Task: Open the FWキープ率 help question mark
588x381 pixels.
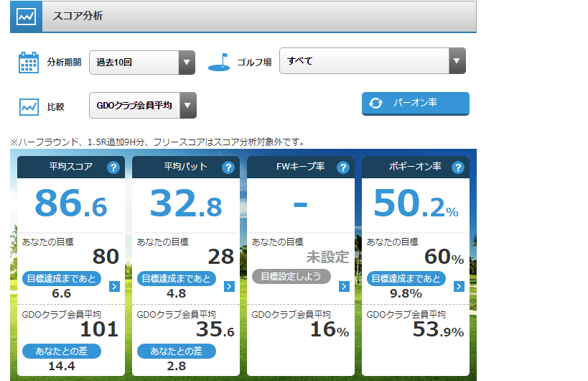Action: [342, 167]
